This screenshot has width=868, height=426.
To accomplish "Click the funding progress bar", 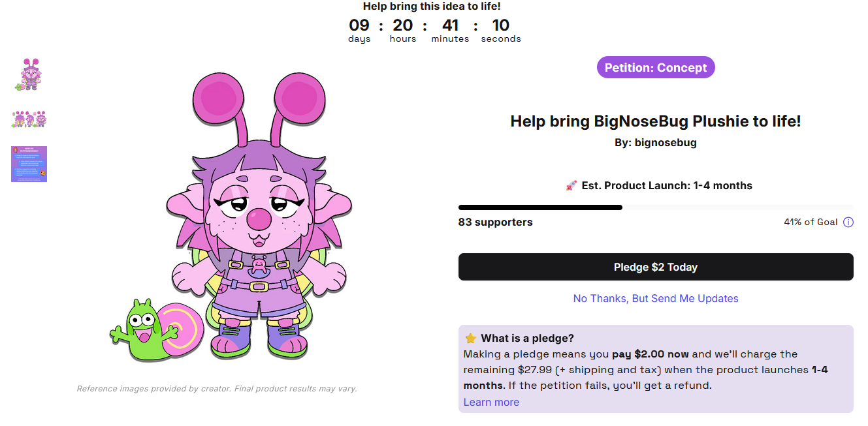I will coord(656,207).
